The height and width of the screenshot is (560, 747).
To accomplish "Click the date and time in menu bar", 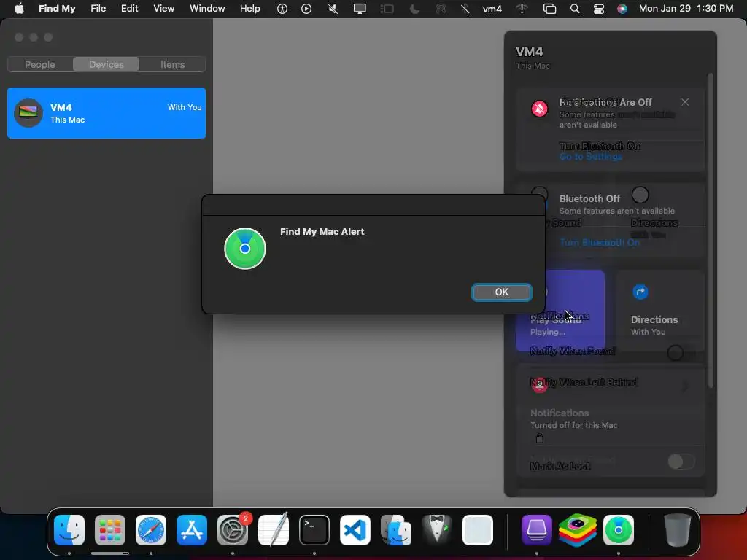I will coord(686,9).
